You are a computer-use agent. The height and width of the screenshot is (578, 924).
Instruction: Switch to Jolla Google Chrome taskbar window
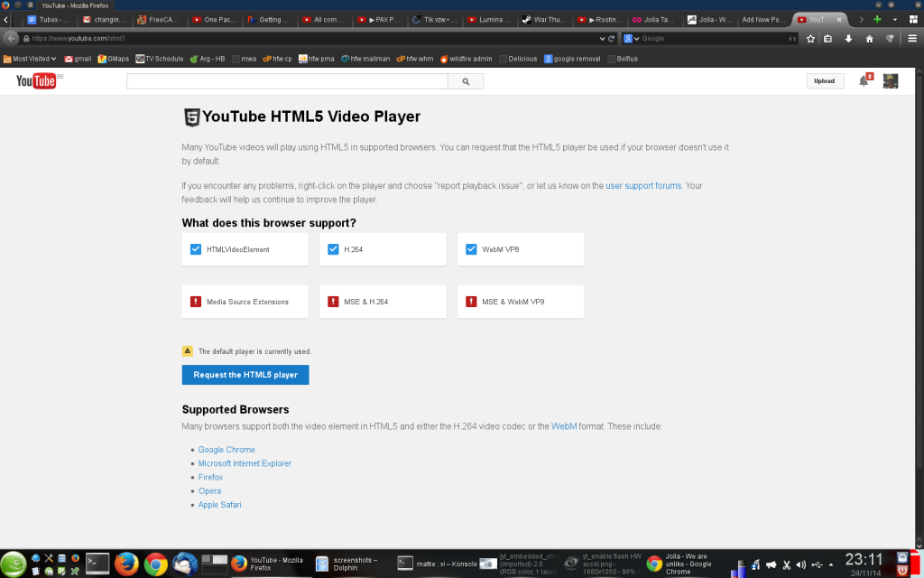coord(686,564)
